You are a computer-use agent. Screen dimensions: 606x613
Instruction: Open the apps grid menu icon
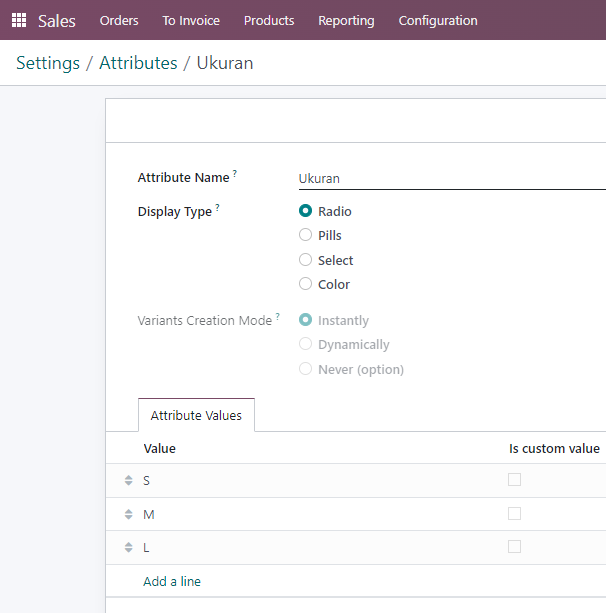click(19, 20)
